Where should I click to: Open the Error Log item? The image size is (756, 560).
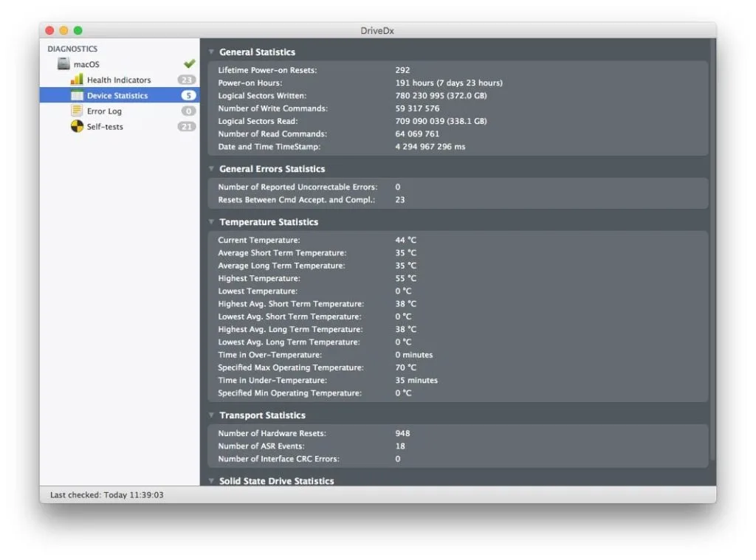[x=120, y=111]
